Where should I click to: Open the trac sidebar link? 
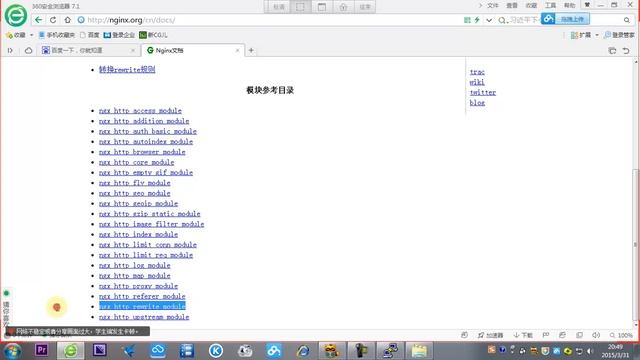pos(477,72)
